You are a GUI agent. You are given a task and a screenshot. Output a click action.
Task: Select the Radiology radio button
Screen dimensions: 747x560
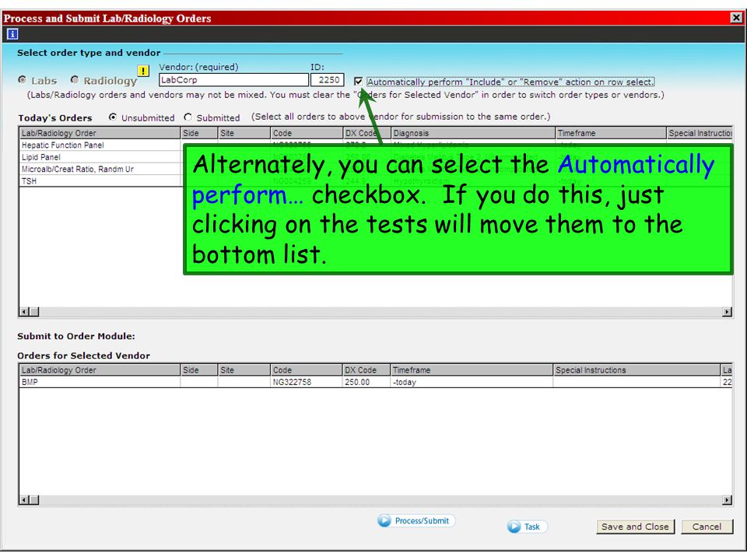point(75,80)
